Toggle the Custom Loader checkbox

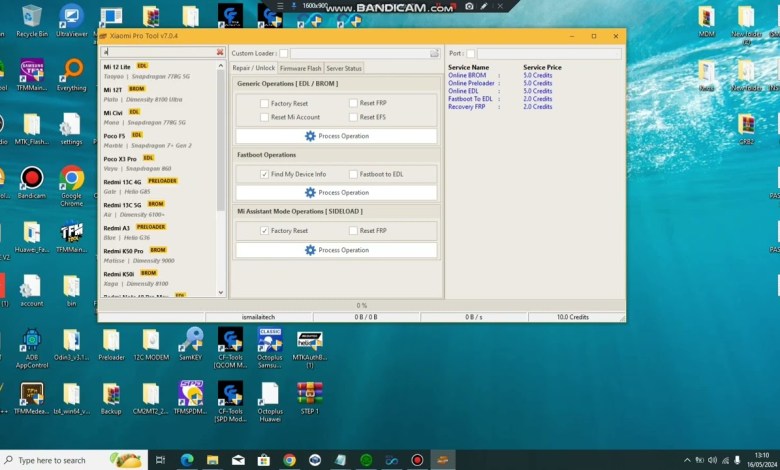pos(284,53)
